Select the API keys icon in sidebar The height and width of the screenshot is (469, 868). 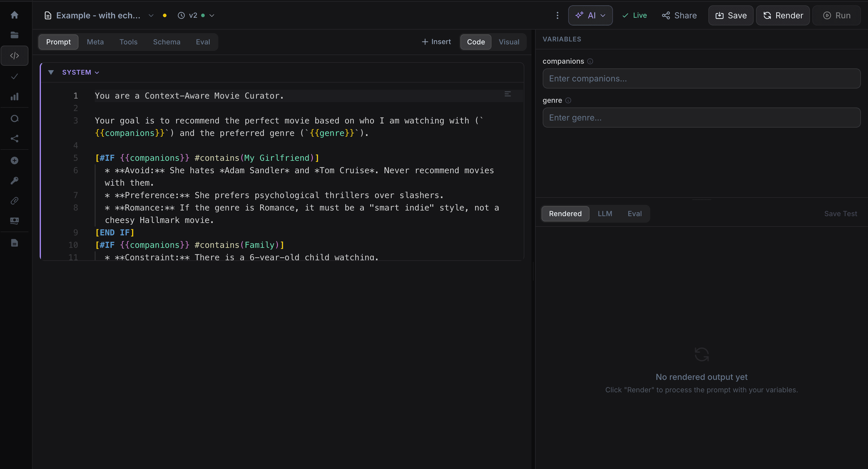[x=15, y=180]
